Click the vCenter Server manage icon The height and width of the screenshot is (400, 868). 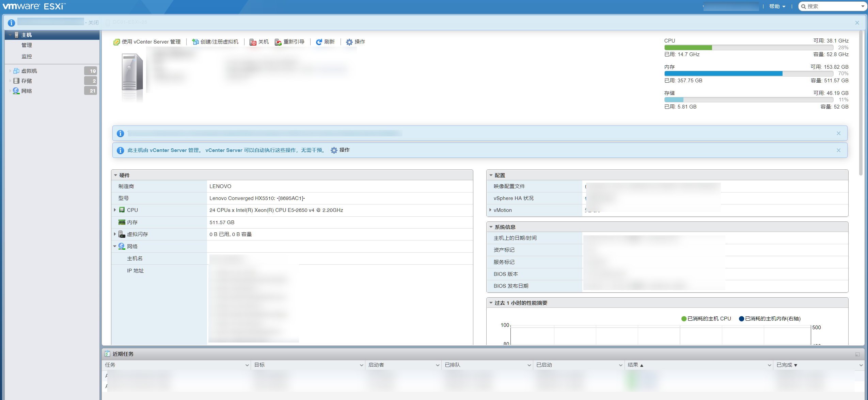coord(116,42)
